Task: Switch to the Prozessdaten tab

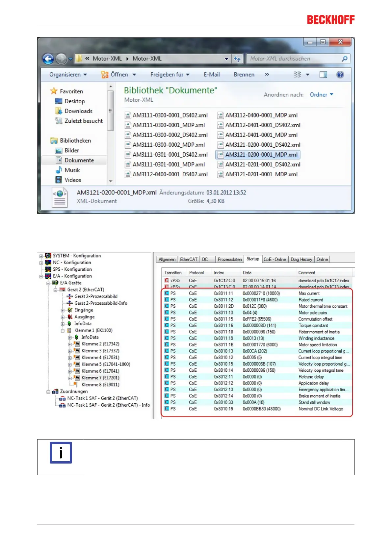Action: point(230,260)
